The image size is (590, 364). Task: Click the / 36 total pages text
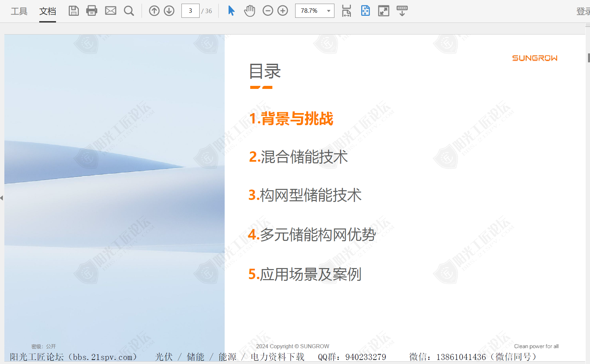(207, 11)
